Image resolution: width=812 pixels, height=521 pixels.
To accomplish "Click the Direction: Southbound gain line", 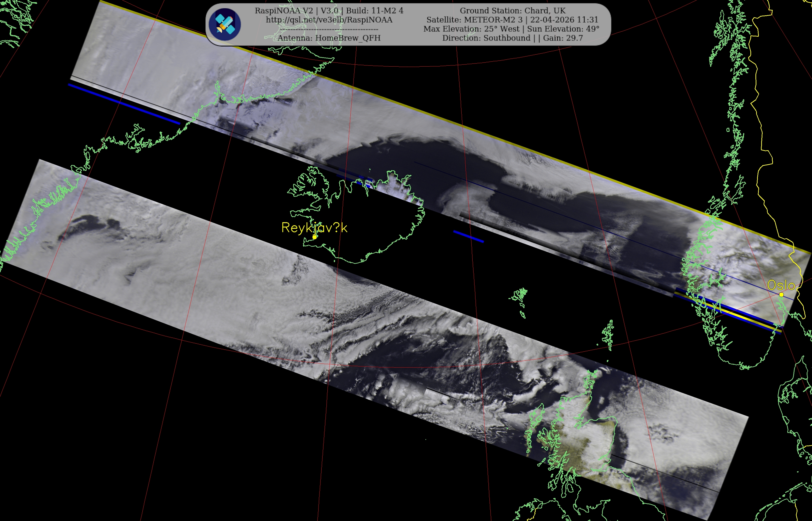I will [512, 38].
